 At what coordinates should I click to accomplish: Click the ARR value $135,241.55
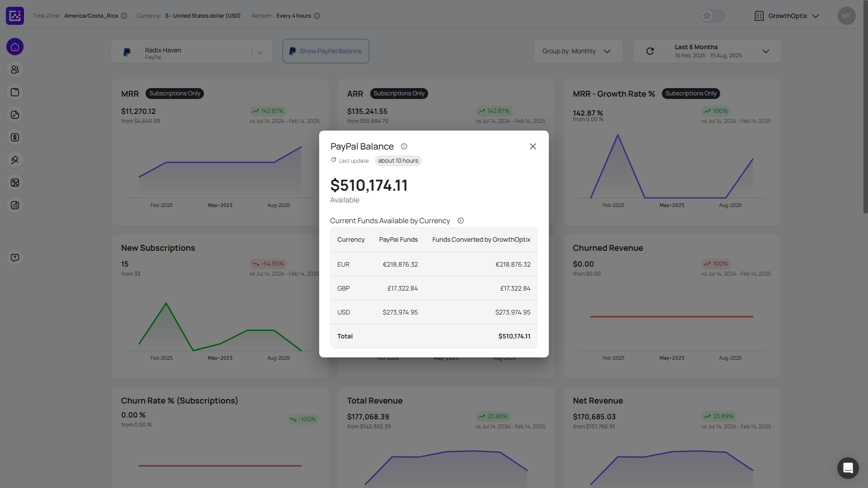pos(367,111)
